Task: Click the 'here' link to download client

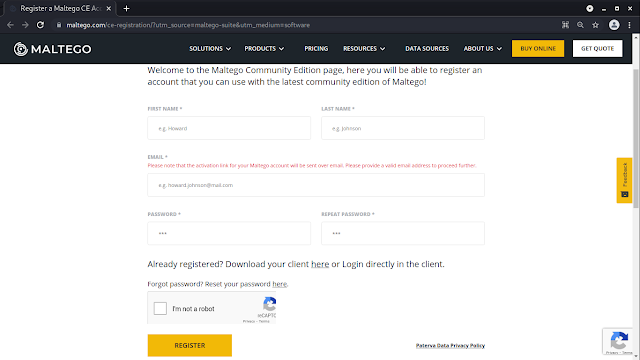Action: tap(320, 264)
